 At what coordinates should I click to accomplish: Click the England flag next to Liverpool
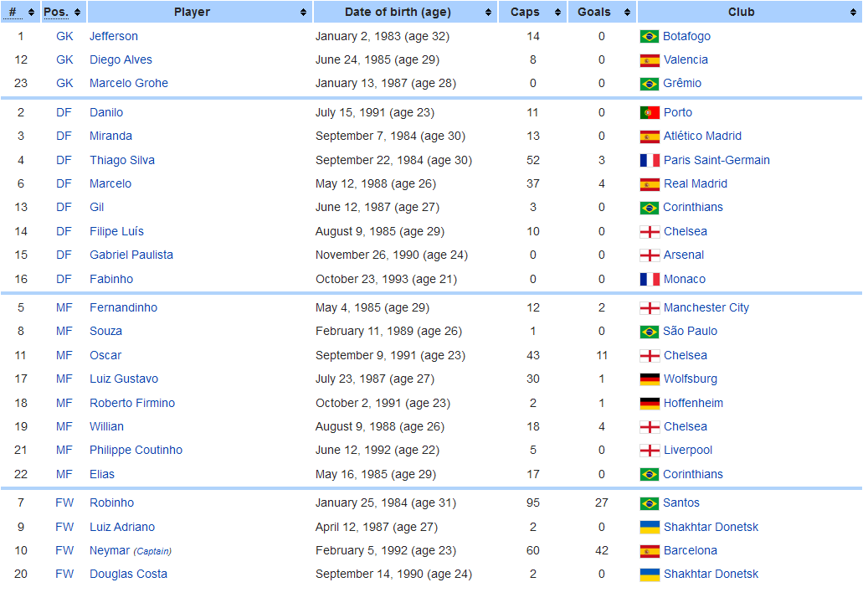(x=649, y=451)
